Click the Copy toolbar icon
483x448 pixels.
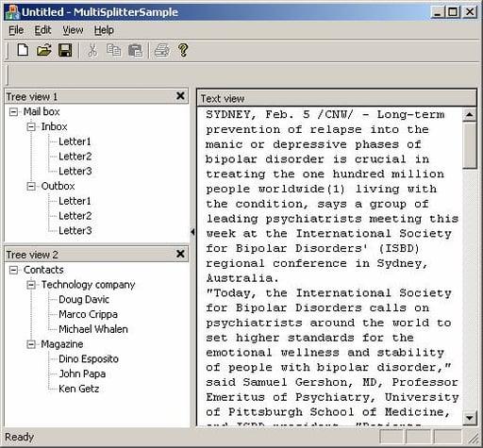(113, 50)
